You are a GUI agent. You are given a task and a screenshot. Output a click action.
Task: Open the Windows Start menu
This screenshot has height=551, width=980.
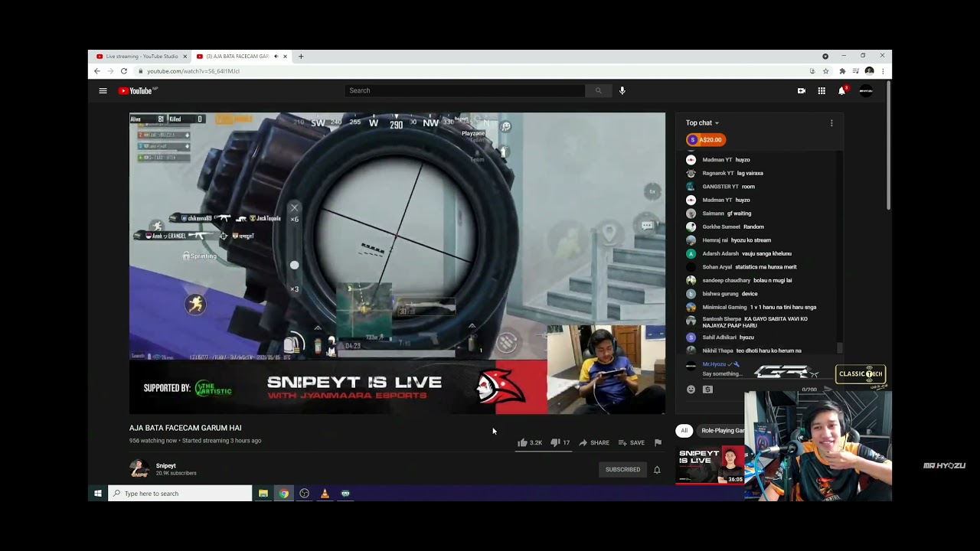(98, 494)
